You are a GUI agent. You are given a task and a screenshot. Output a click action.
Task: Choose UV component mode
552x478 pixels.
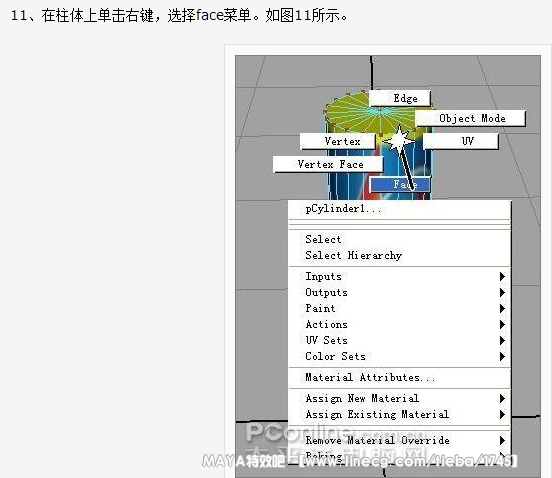(x=461, y=141)
